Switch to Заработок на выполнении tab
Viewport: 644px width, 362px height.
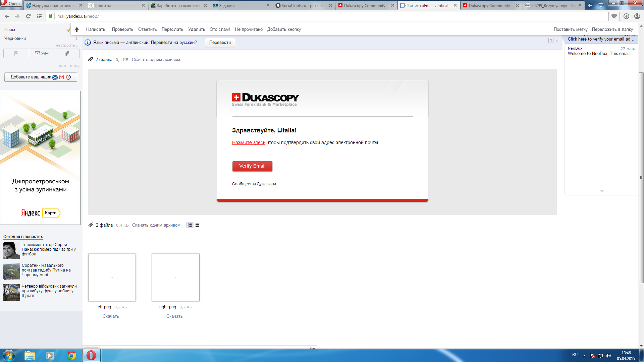(179, 5)
